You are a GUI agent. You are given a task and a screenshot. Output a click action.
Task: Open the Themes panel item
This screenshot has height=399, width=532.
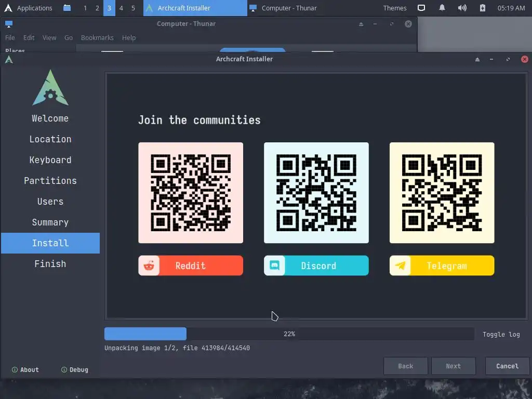(395, 8)
